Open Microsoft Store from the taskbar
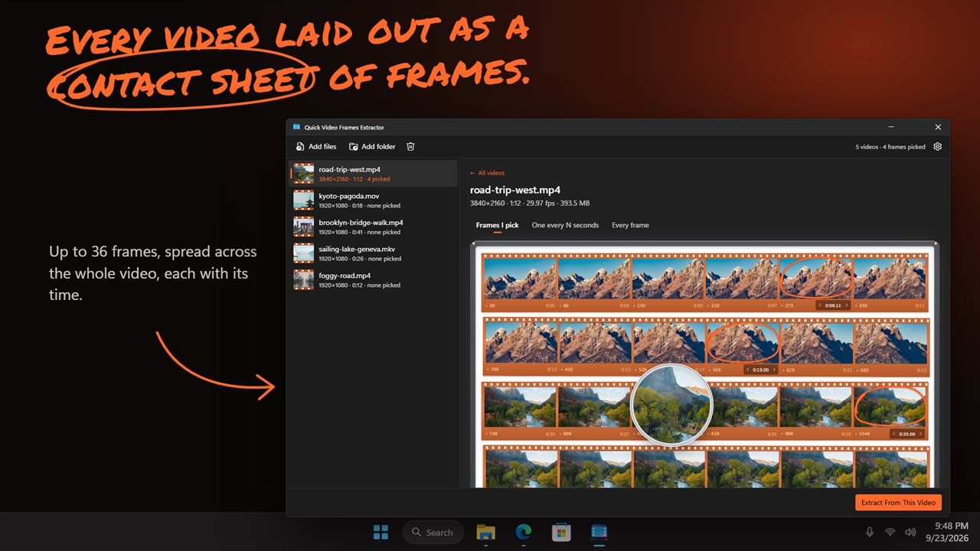The height and width of the screenshot is (551, 980). (x=561, y=532)
